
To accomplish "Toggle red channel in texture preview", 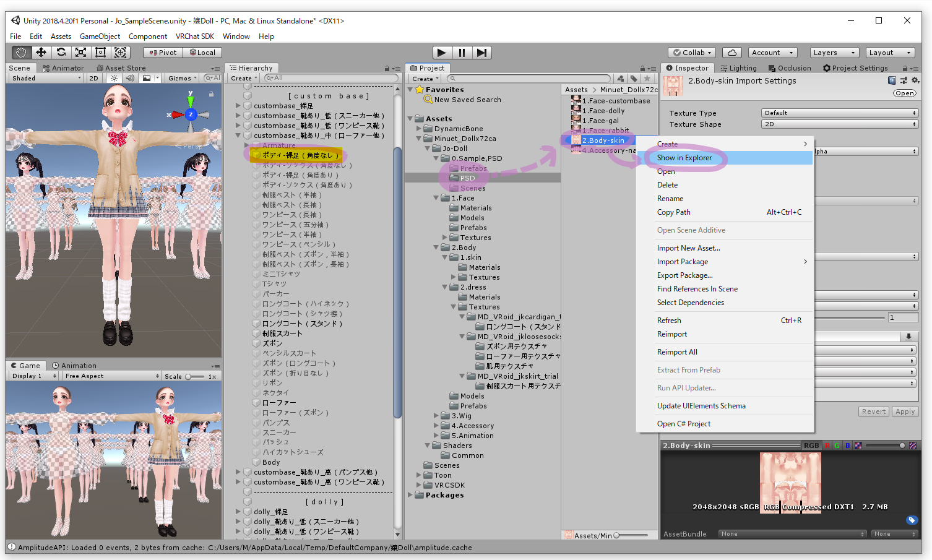I will 827,446.
